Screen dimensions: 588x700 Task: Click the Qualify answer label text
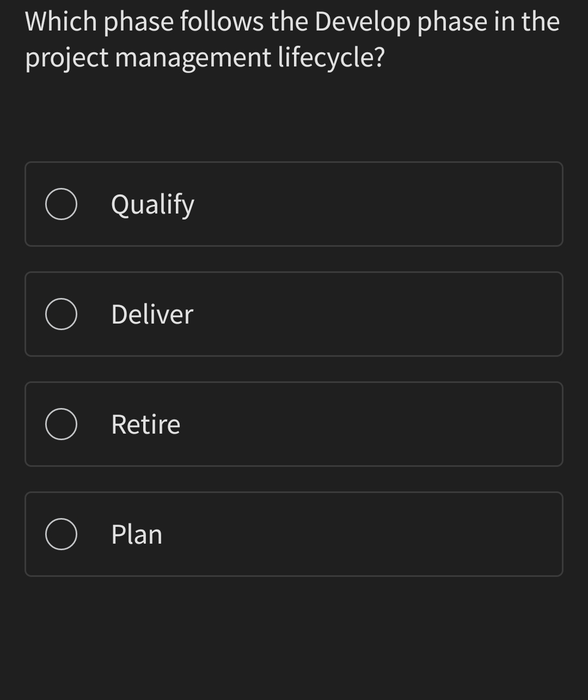pos(152,204)
